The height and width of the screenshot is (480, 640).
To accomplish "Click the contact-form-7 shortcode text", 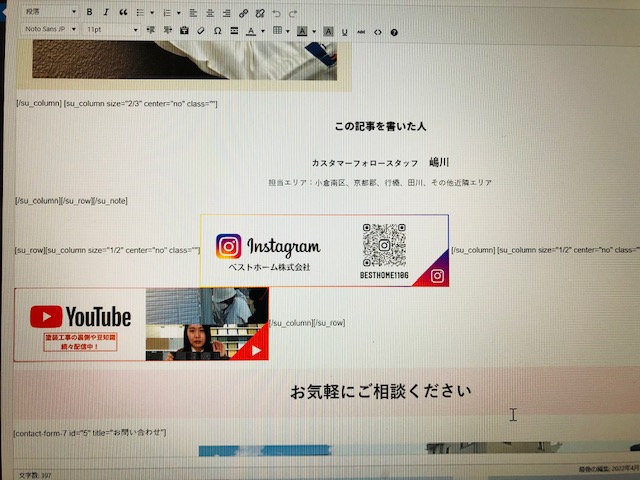I will pos(90,432).
